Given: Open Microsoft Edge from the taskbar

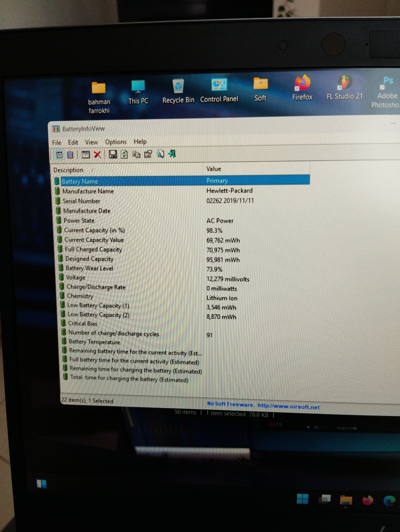Looking at the screenshot, I should [x=389, y=501].
